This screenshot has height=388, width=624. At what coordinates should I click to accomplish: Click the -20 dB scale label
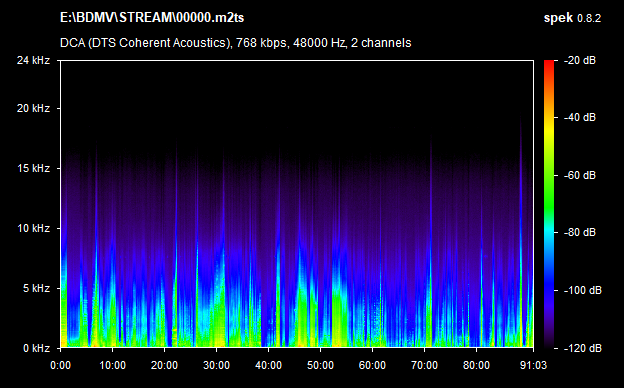[x=580, y=60]
